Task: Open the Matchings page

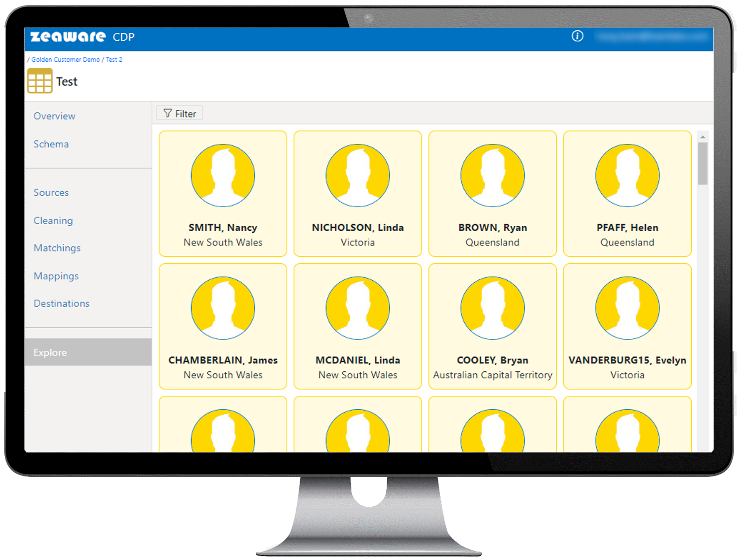Action: tap(57, 248)
